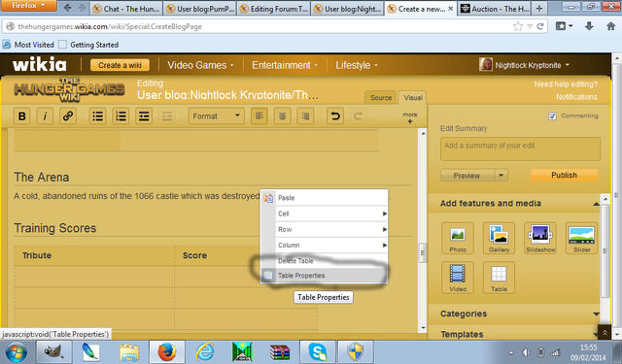The width and height of the screenshot is (622, 364).
Task: Click the Preview button
Action: pyautogui.click(x=466, y=176)
